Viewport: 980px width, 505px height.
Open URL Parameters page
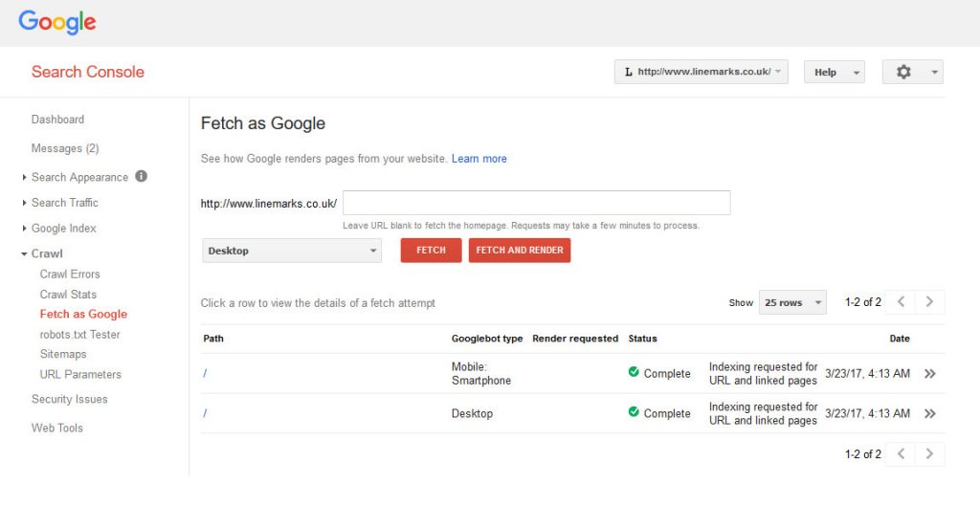click(x=80, y=374)
